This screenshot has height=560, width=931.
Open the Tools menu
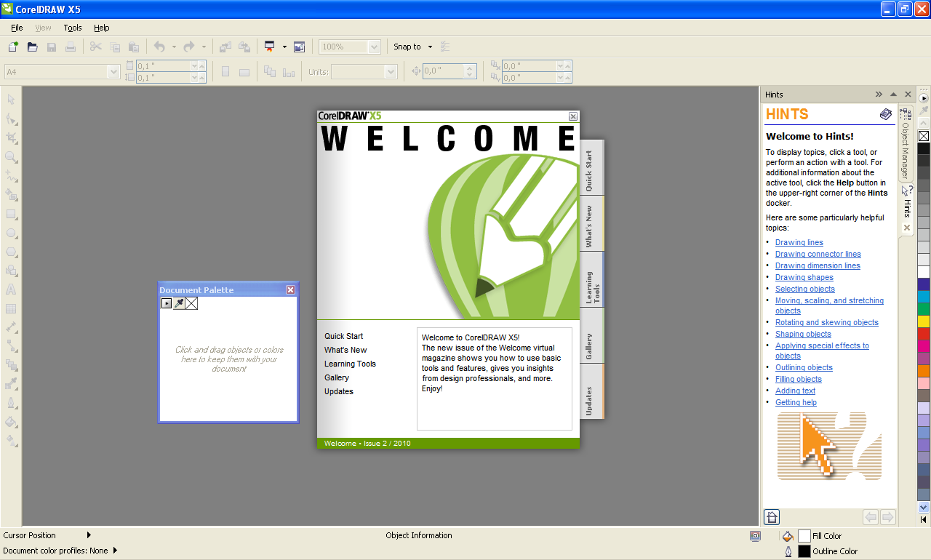[x=72, y=27]
